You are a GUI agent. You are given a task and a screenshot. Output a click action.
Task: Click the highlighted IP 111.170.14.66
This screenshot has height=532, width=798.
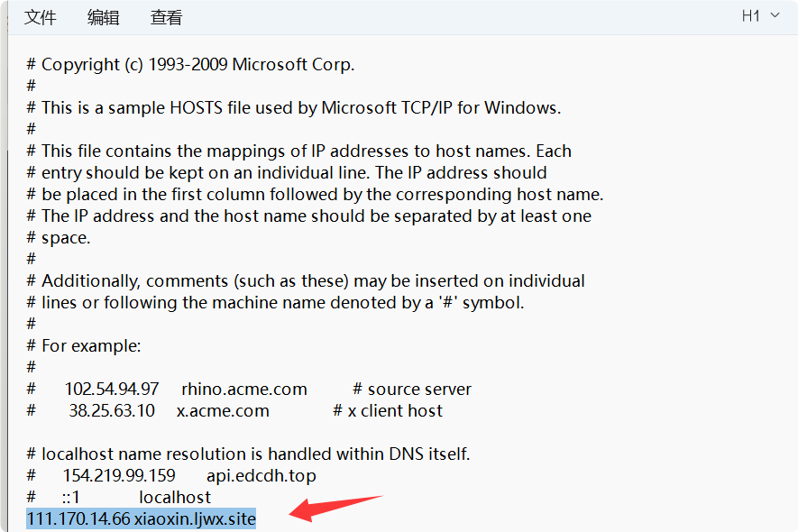click(78, 519)
